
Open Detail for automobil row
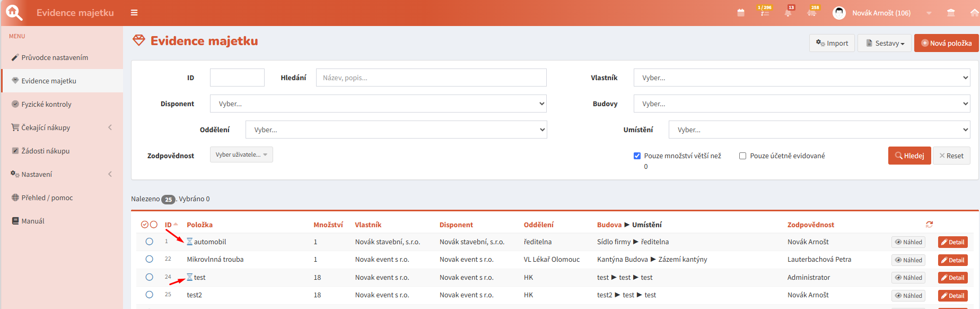point(953,242)
